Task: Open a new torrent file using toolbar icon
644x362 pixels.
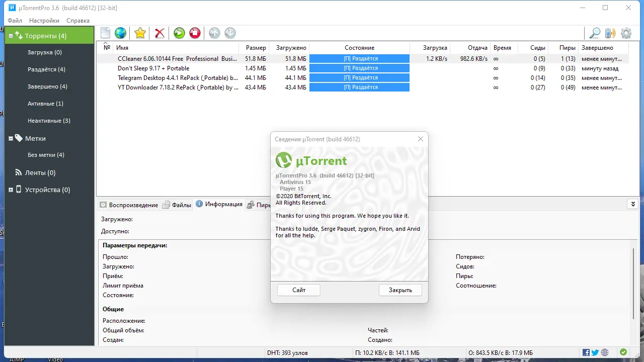Action: tap(105, 33)
